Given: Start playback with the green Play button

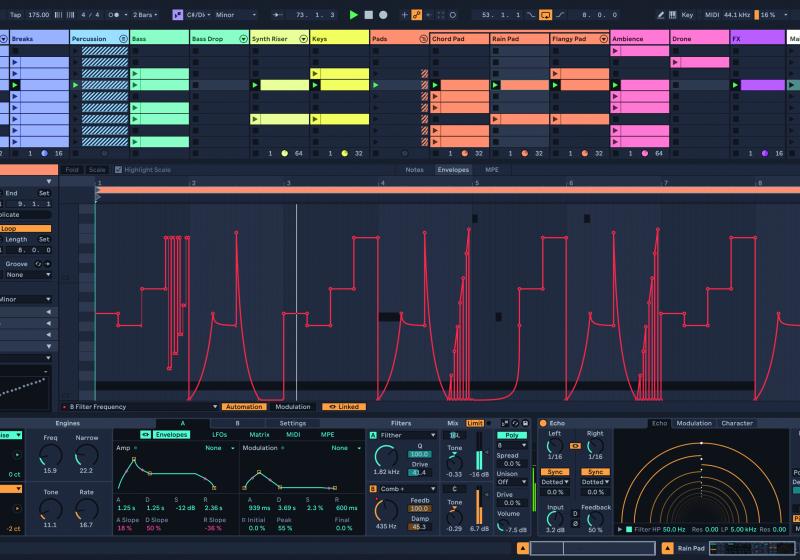Looking at the screenshot, I should pyautogui.click(x=353, y=15).
